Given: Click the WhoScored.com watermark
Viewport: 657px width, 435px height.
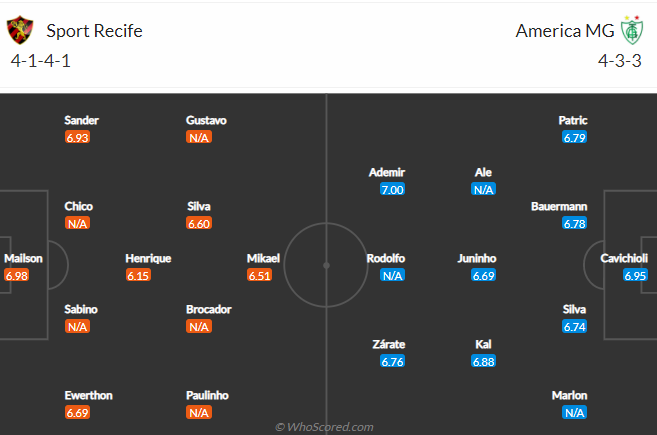Looking at the screenshot, I should pyautogui.click(x=324, y=427).
